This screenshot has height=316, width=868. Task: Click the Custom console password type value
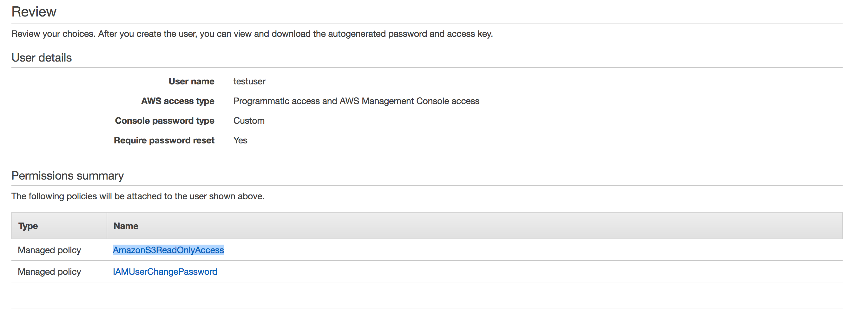point(249,121)
